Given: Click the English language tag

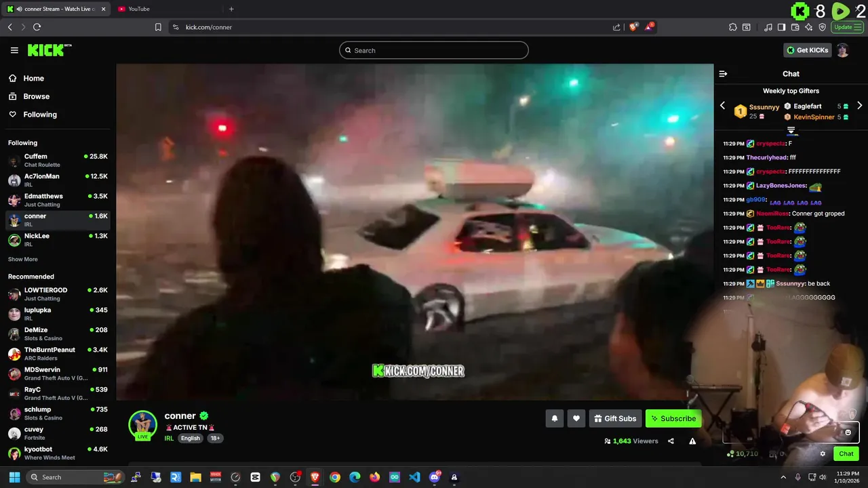Looking at the screenshot, I should [191, 439].
